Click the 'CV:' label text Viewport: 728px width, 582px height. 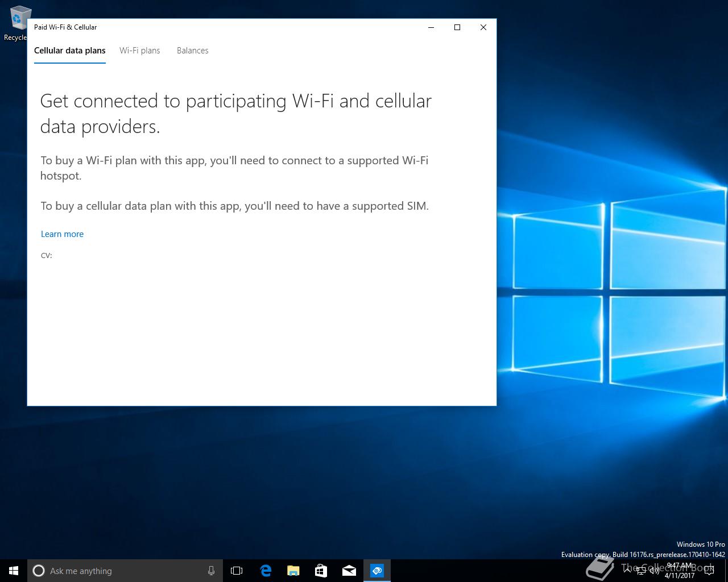pos(47,255)
